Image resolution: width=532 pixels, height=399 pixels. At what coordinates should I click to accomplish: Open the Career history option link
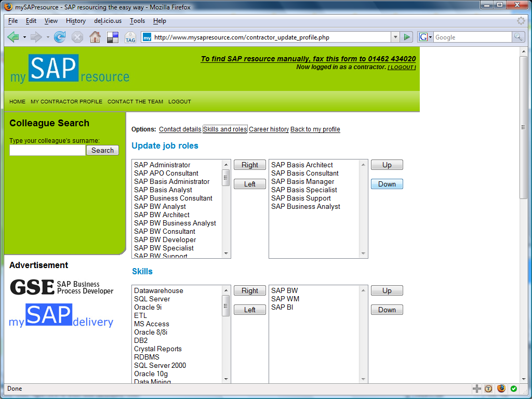tap(269, 129)
